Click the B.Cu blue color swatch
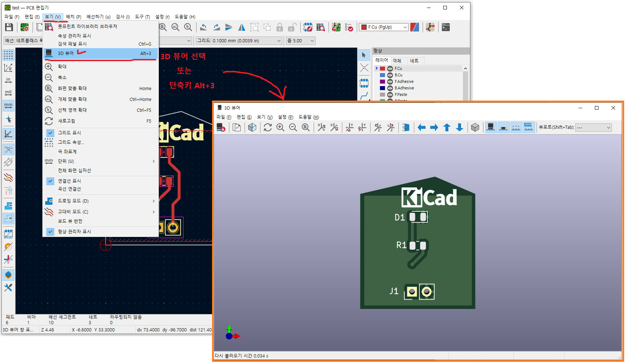The width and height of the screenshot is (626, 364). [x=382, y=75]
